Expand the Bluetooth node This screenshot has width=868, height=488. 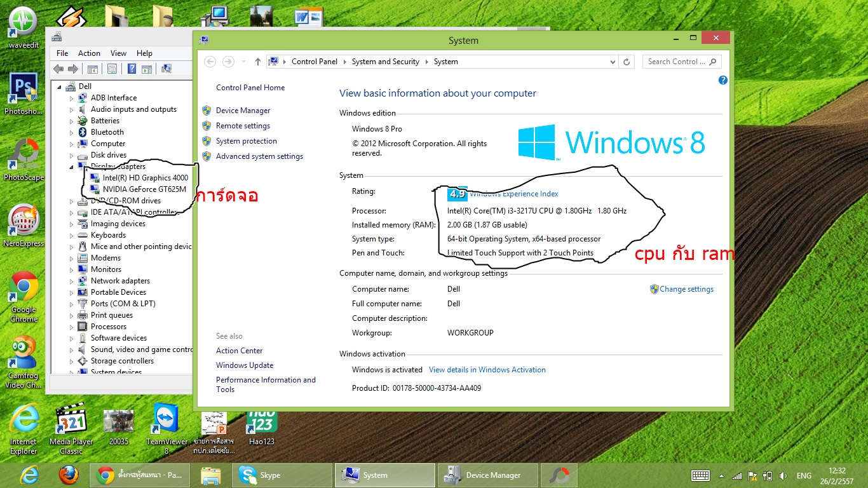(72, 132)
